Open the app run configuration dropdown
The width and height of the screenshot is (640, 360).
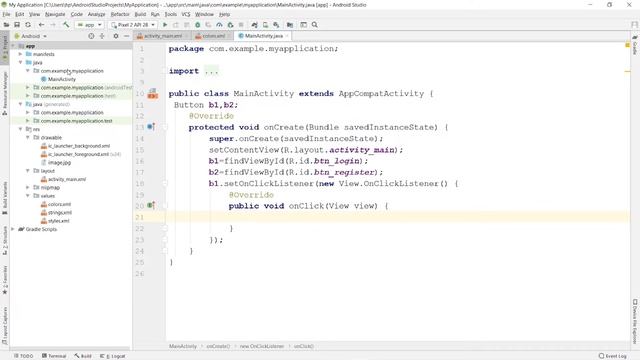tap(89, 25)
